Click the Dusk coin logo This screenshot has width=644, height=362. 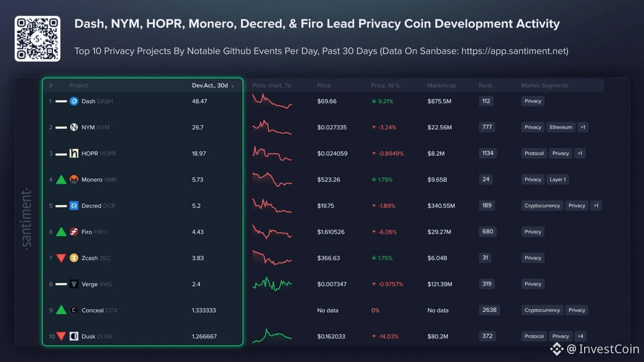click(x=74, y=336)
